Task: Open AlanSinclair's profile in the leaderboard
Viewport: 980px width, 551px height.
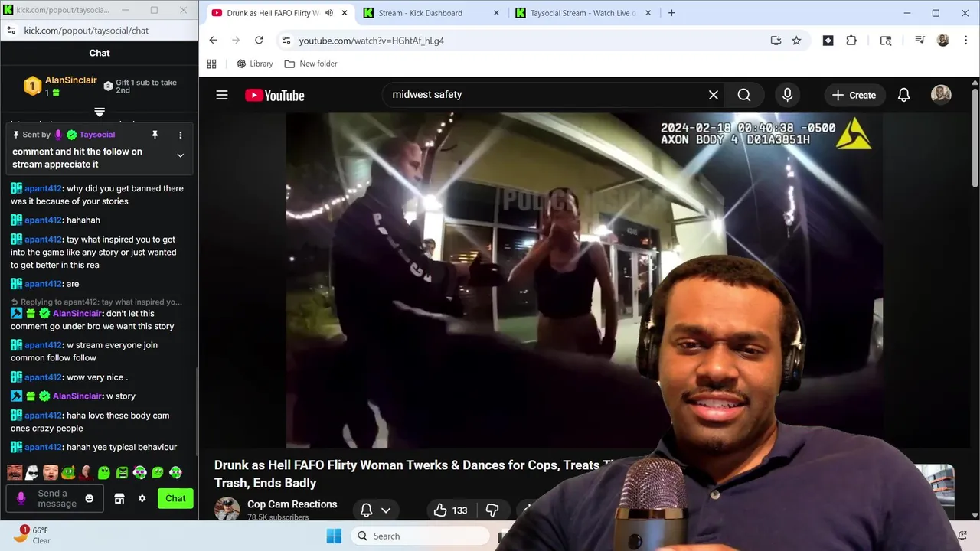Action: tap(70, 80)
